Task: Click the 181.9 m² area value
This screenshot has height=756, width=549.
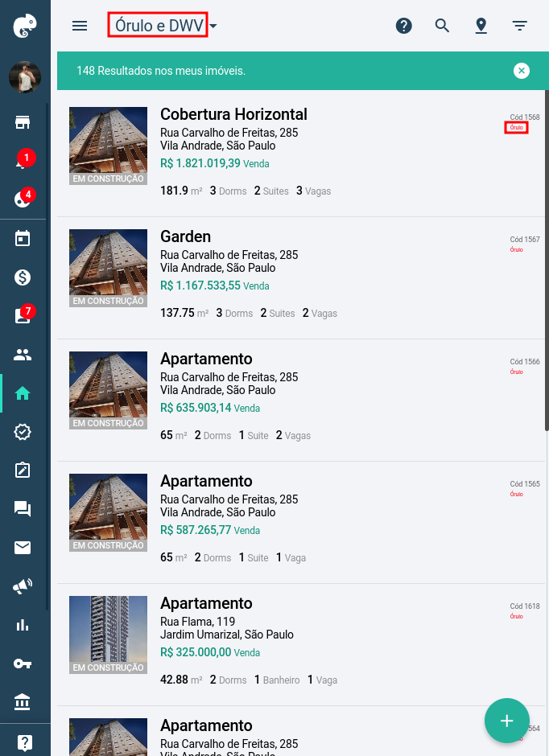Action: pos(181,191)
